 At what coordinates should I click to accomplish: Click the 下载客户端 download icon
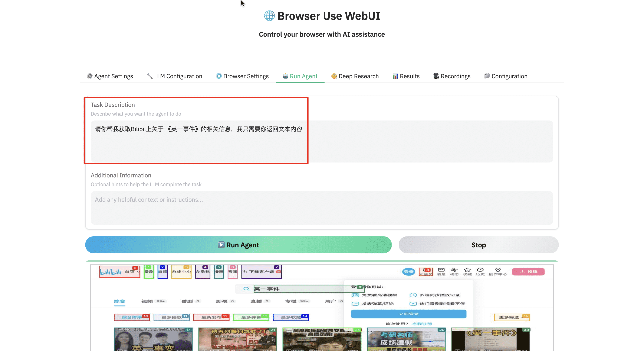pos(245,272)
